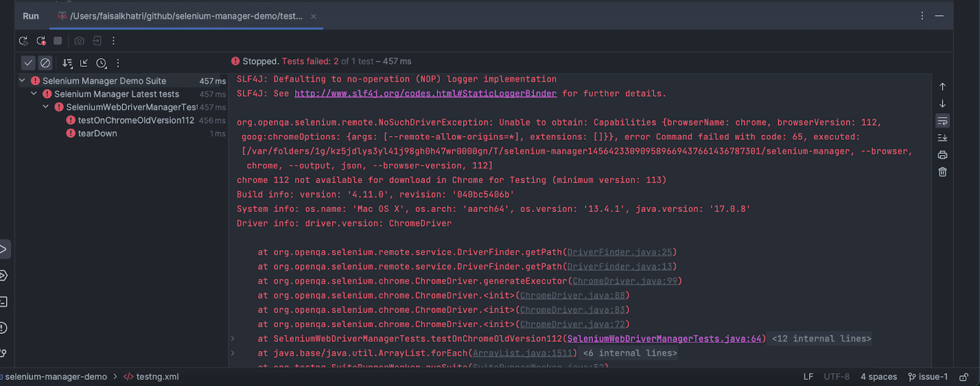Open ArrayList.java:1511 stack link
The width and height of the screenshot is (980, 386).
coord(522,354)
